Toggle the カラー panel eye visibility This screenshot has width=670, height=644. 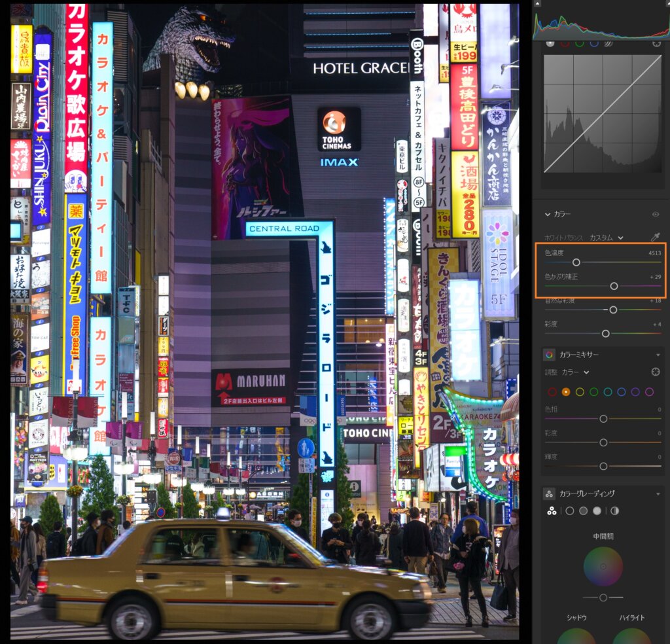656,214
